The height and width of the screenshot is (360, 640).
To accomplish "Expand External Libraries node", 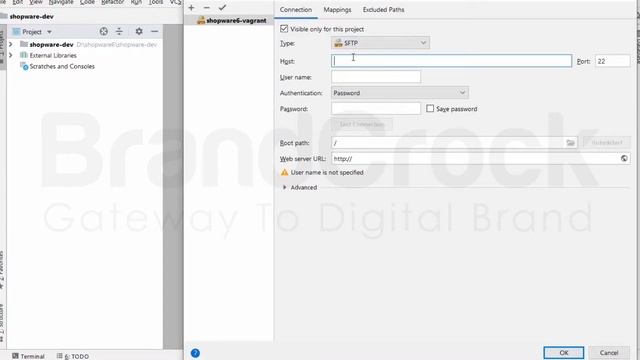I will (x=11, y=55).
